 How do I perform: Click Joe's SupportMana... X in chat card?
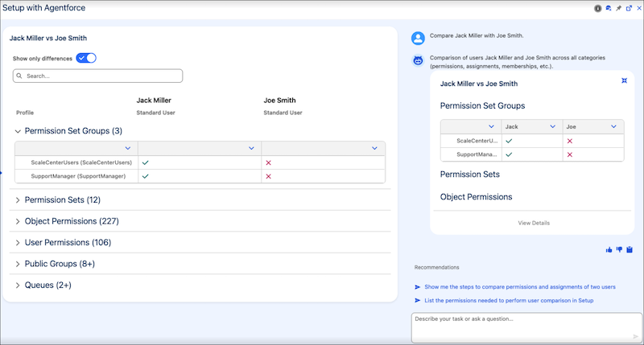[x=570, y=154]
